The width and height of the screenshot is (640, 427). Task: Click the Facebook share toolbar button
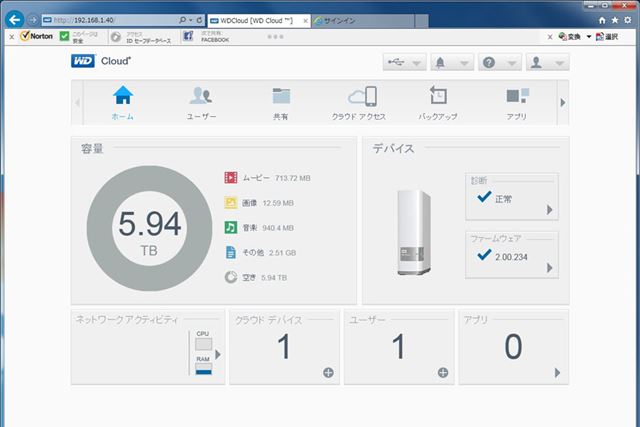207,37
